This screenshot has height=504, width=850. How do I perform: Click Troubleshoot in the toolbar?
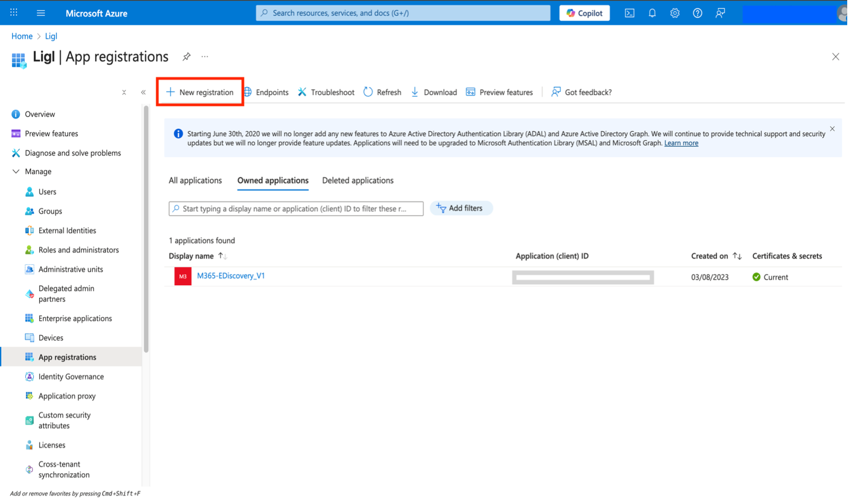tap(326, 92)
